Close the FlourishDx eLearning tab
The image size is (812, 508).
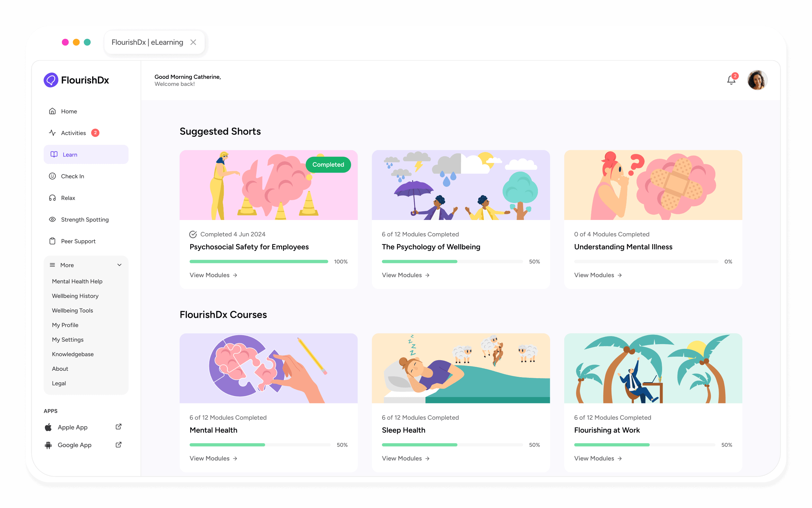pyautogui.click(x=193, y=42)
